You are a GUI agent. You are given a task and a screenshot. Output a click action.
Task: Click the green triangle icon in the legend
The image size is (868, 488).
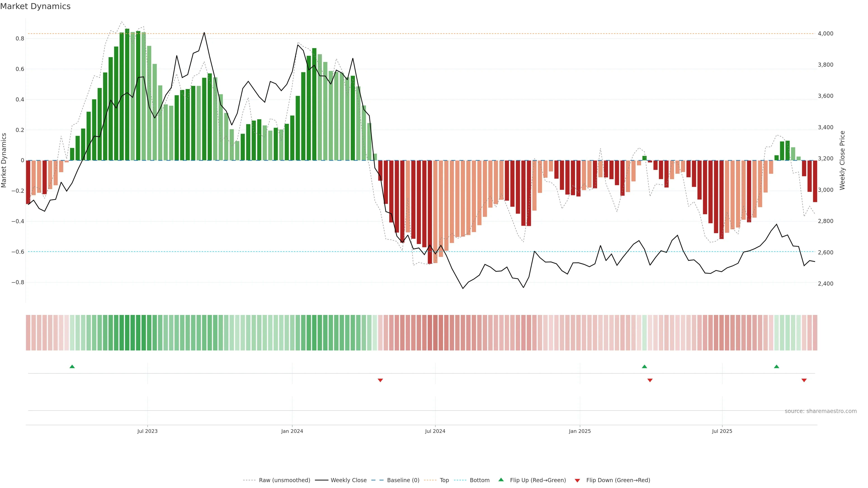point(501,480)
